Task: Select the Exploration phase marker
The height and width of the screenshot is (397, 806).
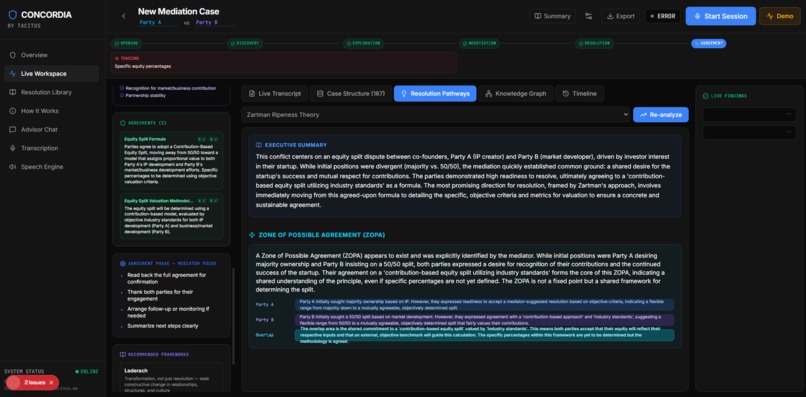Action: pyautogui.click(x=364, y=44)
